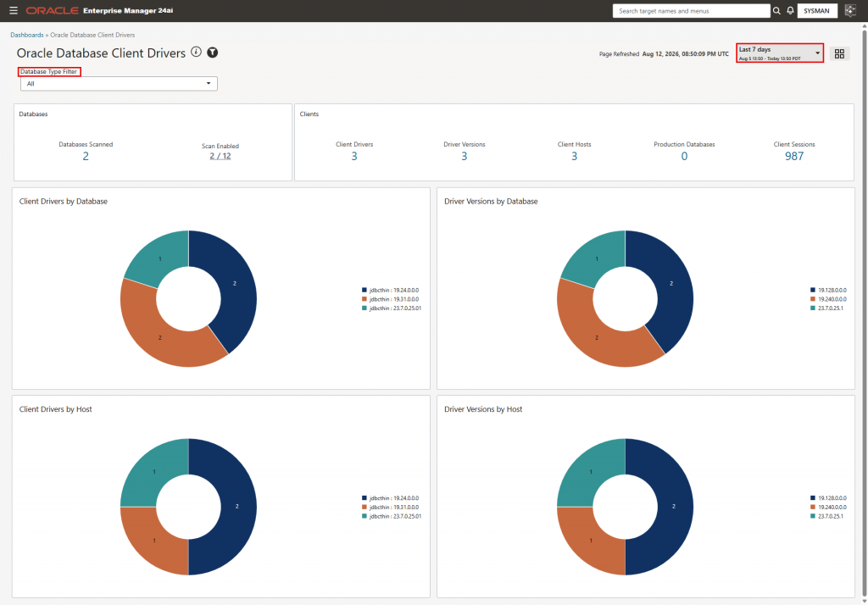Click the Client Sessions count 987

tap(793, 156)
